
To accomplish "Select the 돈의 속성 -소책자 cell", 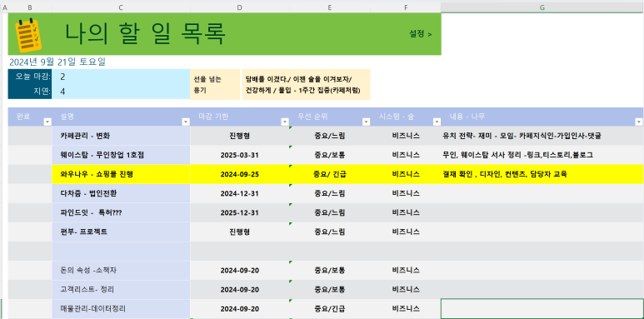I will click(121, 270).
